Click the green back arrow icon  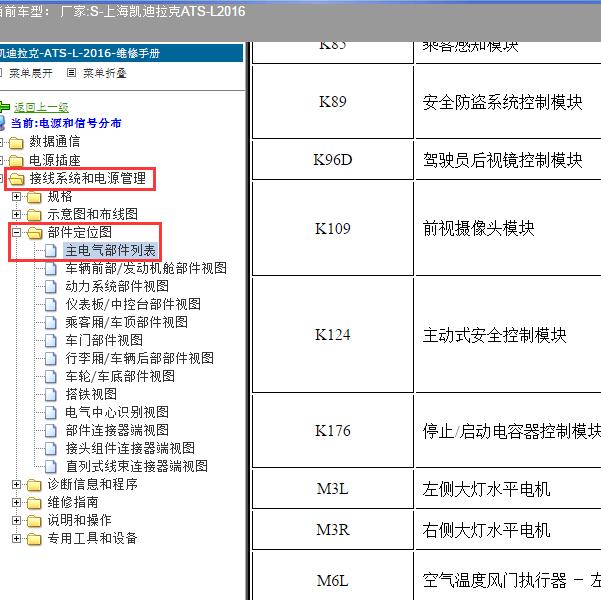pos(5,107)
